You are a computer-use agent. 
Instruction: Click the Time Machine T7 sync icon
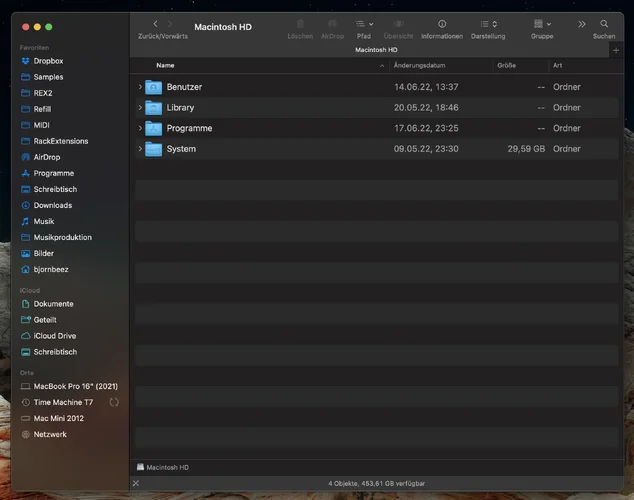tap(114, 402)
